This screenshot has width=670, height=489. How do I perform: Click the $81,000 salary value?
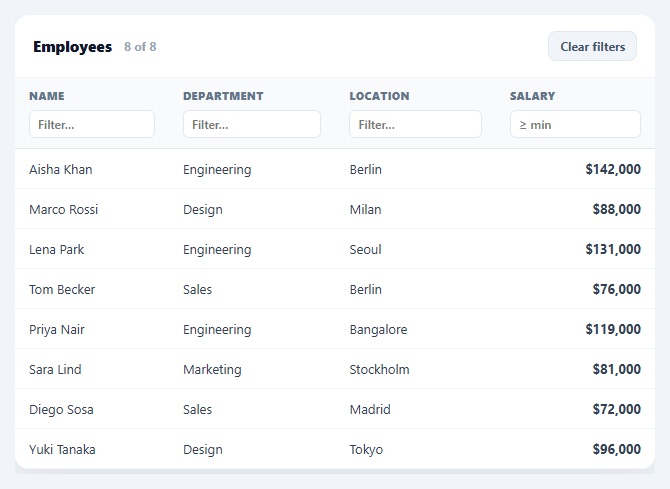tap(617, 369)
